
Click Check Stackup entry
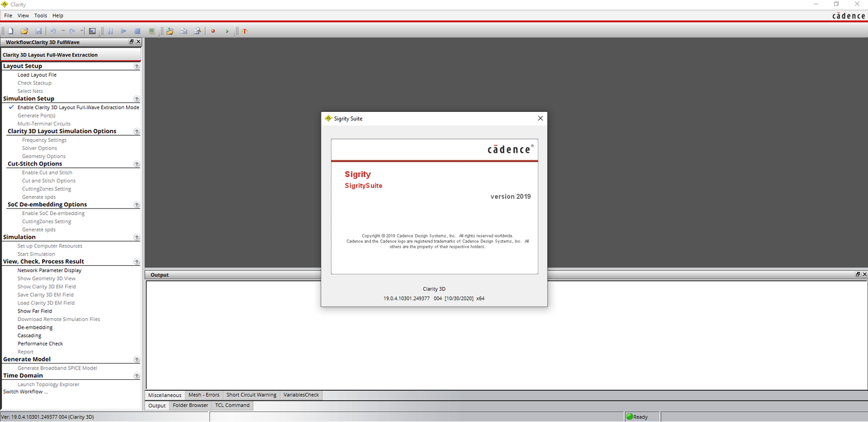(x=34, y=83)
